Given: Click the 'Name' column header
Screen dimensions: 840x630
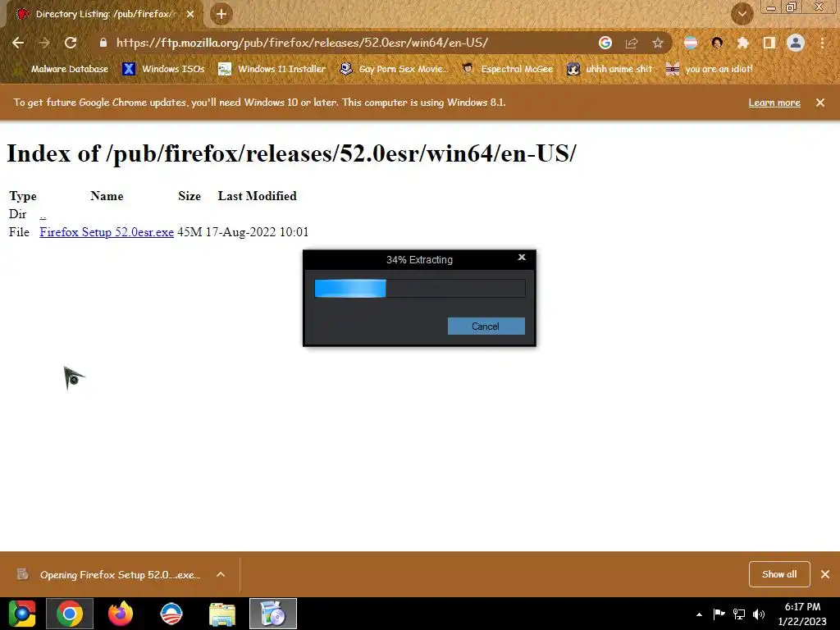Looking at the screenshot, I should 107,196.
